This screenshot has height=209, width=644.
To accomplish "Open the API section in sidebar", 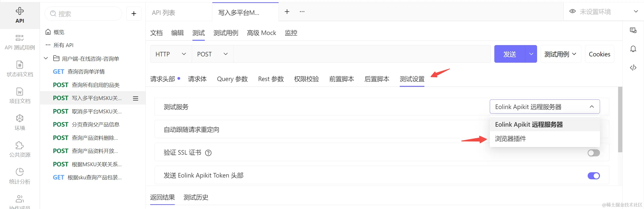I will pyautogui.click(x=20, y=15).
